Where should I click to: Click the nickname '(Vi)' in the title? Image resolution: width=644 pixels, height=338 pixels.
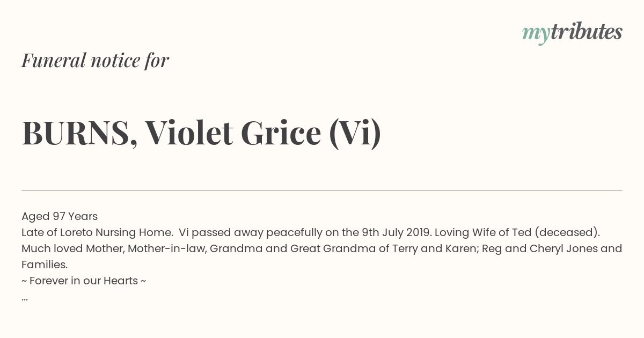point(355,133)
